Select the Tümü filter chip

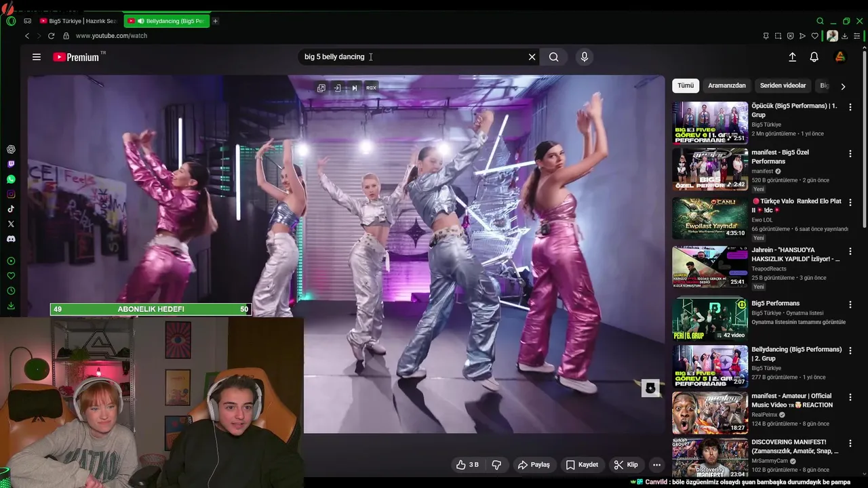coord(686,86)
